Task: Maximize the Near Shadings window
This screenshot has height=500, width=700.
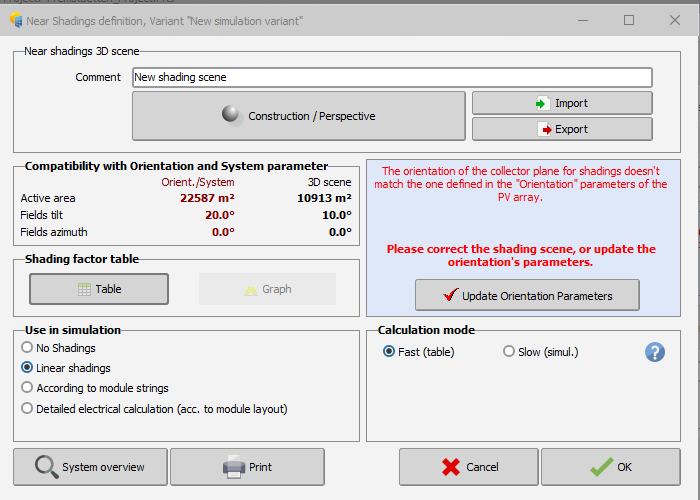Action: click(x=629, y=21)
